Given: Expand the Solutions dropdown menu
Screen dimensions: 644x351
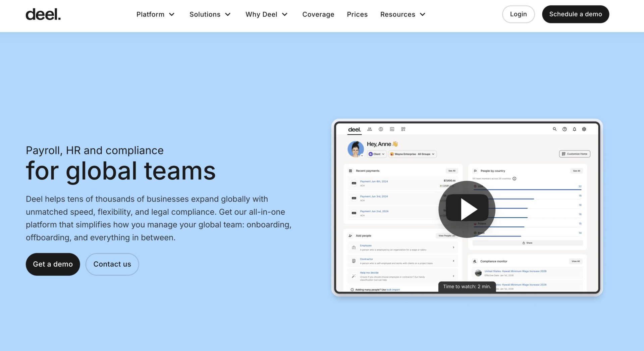Looking at the screenshot, I should pyautogui.click(x=210, y=14).
